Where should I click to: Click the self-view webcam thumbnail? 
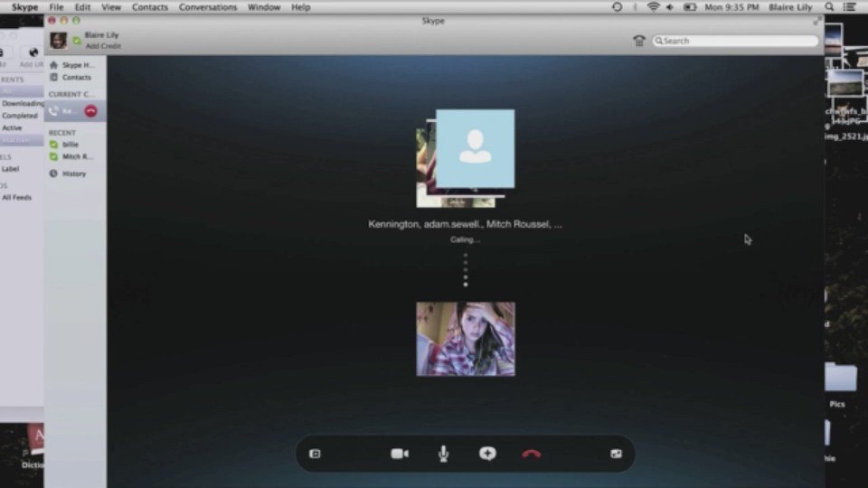pyautogui.click(x=466, y=339)
